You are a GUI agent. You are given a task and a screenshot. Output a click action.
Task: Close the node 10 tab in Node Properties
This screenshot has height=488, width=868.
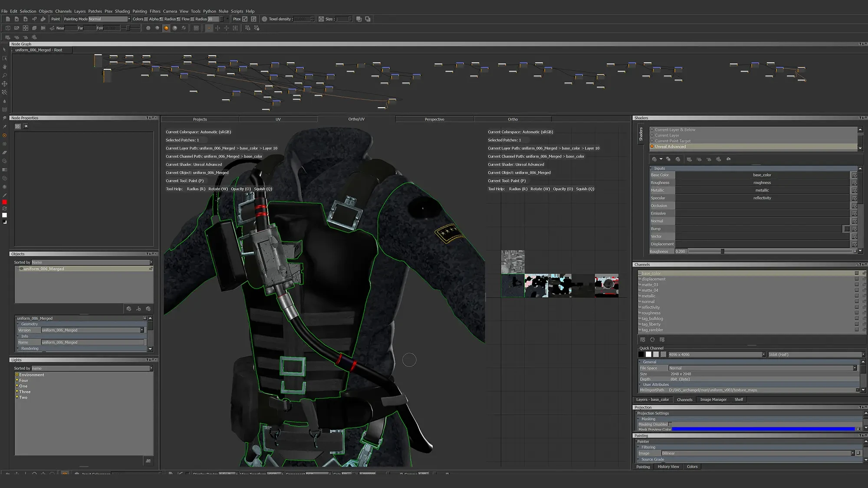pos(26,126)
